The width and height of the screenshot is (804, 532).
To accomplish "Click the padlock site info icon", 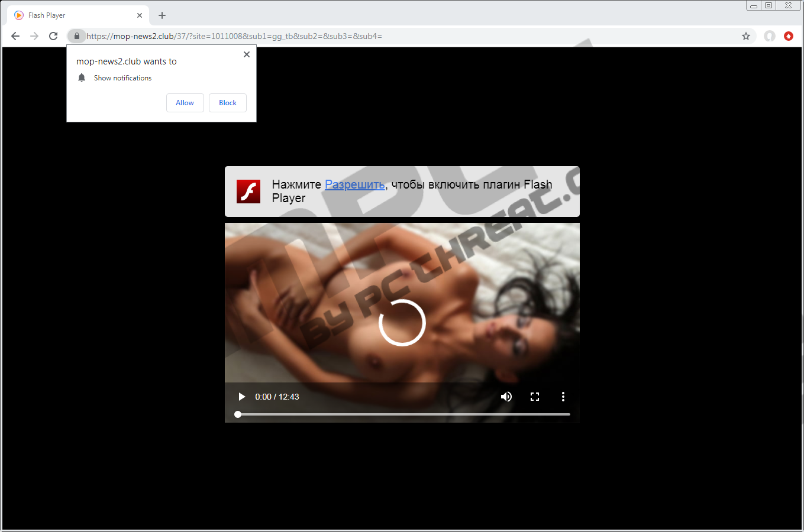I will [x=76, y=36].
